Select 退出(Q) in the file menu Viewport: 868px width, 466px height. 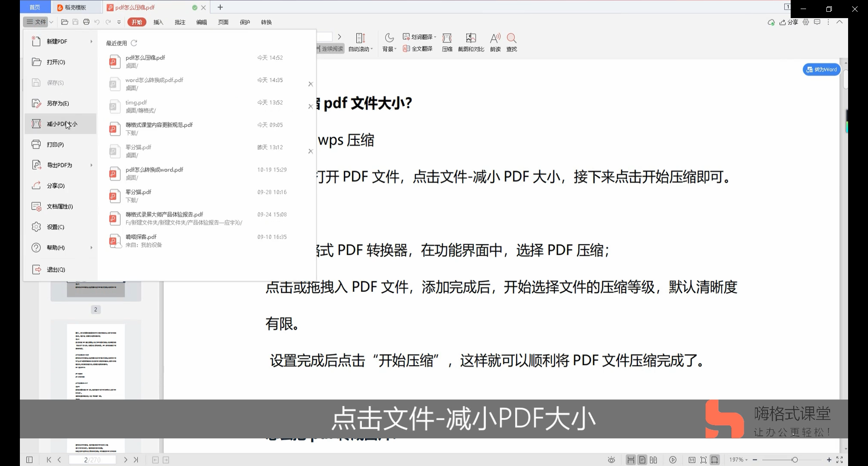point(61,270)
